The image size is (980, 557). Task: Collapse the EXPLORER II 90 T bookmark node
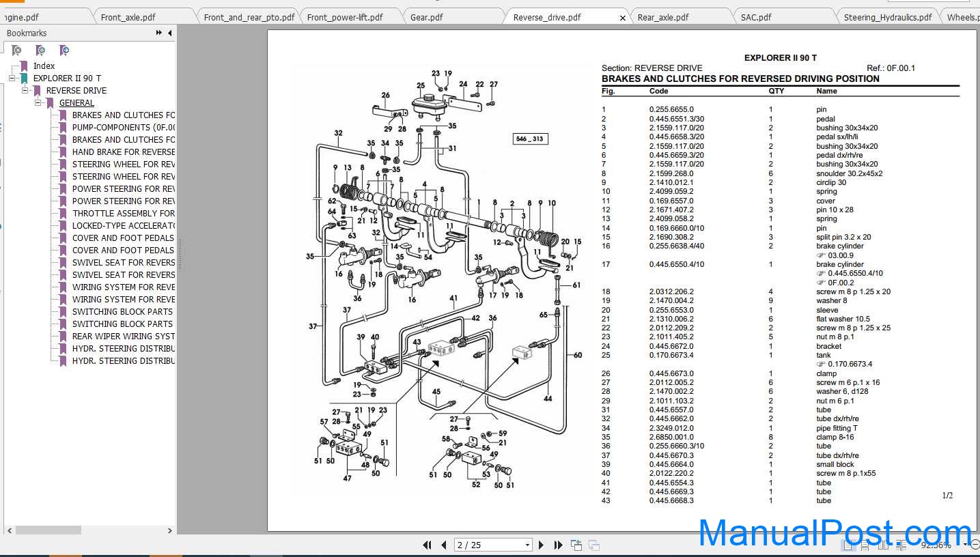12,78
